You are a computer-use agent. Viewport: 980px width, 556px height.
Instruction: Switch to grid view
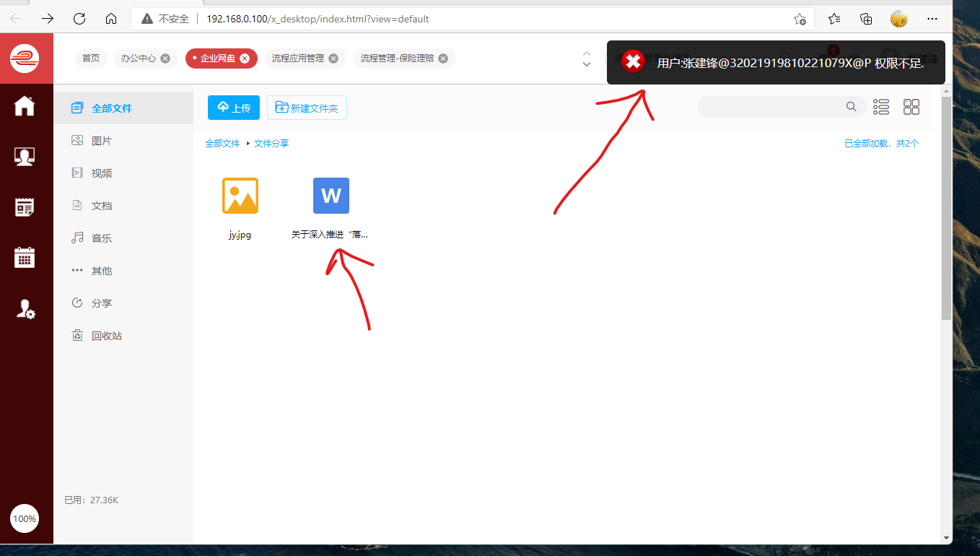[x=911, y=107]
